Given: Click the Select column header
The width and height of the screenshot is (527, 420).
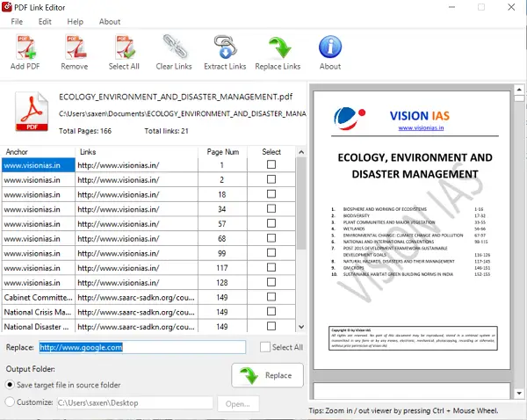Looking at the screenshot, I should (271, 152).
